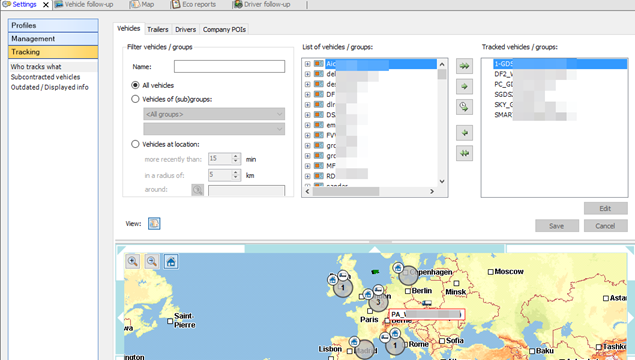Screen dimensions: 635x360
Task: Click the orange group icon of the RD row
Action: point(319,176)
